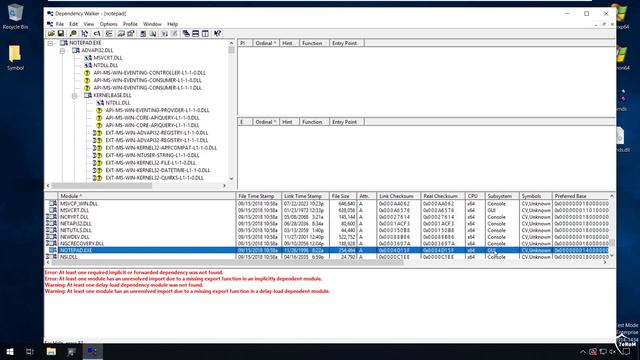Open File Explorer from the taskbar
This screenshot has width=640, height=360.
click(x=51, y=351)
